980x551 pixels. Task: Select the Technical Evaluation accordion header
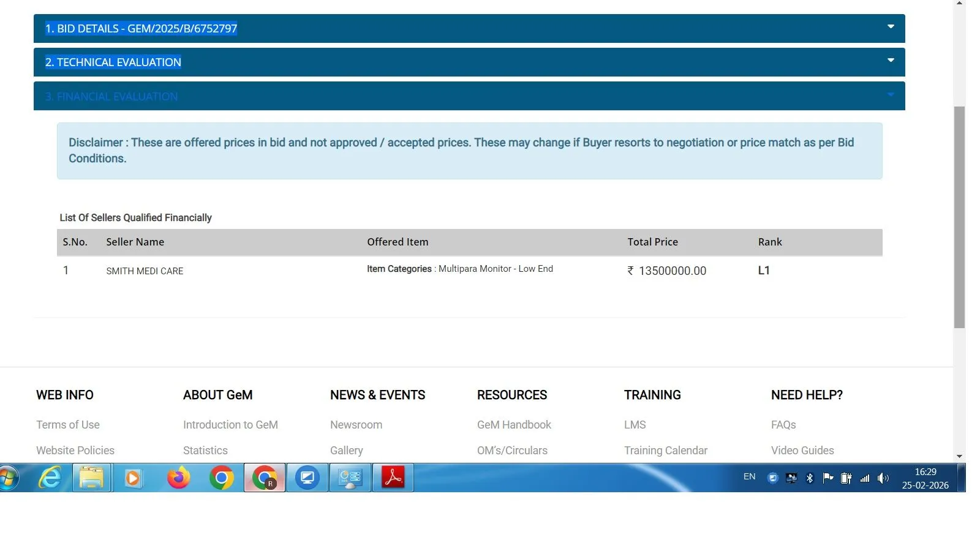tap(113, 62)
